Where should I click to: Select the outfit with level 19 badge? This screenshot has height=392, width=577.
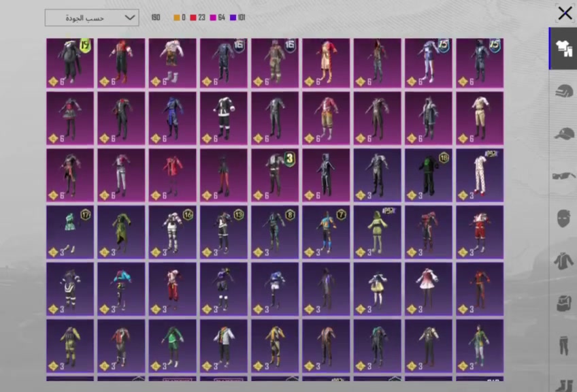coord(70,63)
